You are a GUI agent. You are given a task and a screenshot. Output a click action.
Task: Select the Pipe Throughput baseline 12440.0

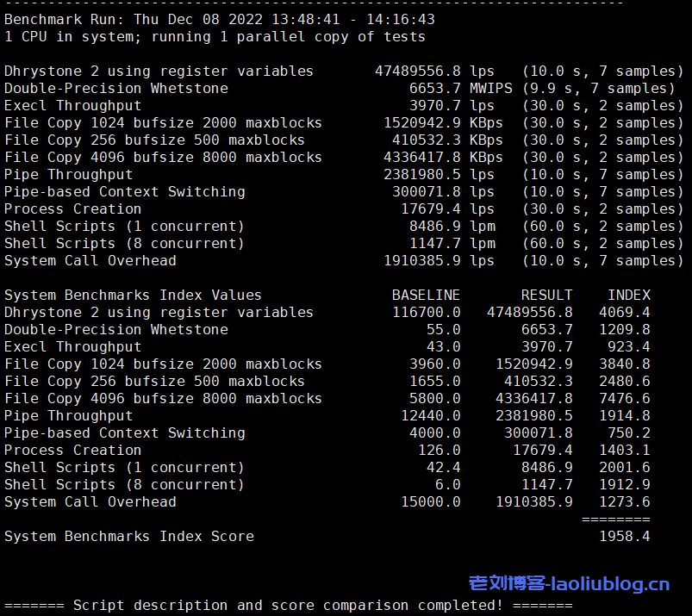click(430, 415)
